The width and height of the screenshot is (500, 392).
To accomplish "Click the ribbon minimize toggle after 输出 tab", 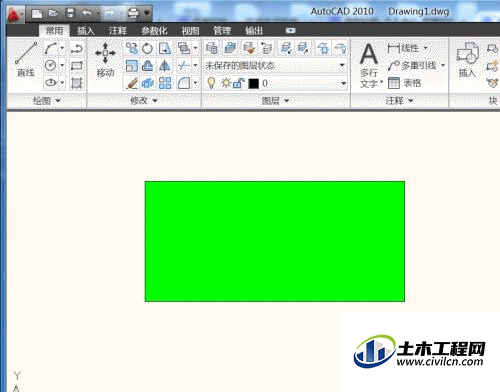I will click(290, 30).
